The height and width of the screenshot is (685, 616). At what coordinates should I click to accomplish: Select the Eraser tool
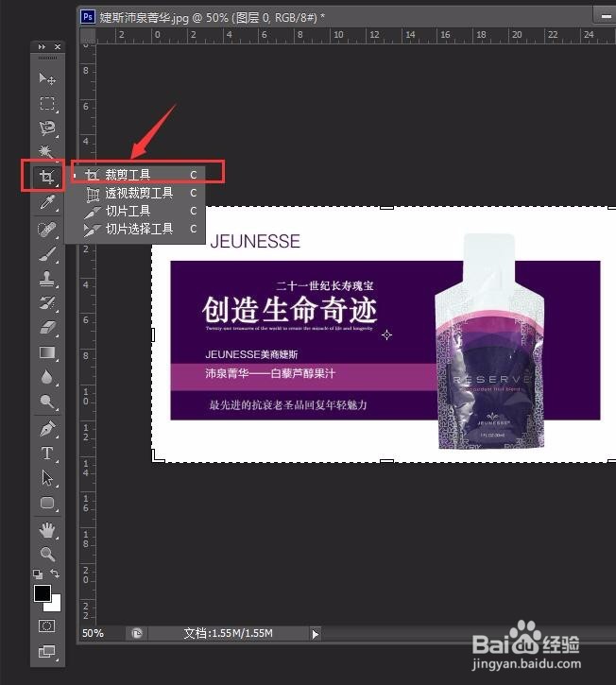pos(47,327)
